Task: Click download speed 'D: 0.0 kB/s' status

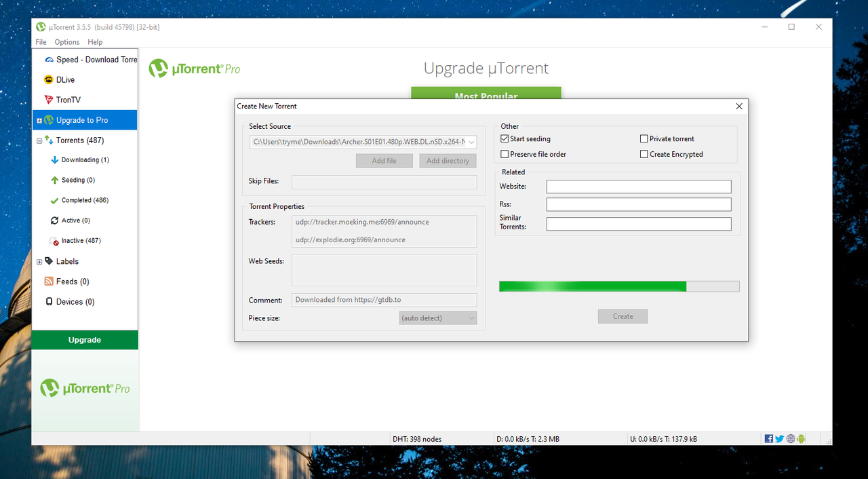Action: click(x=528, y=439)
